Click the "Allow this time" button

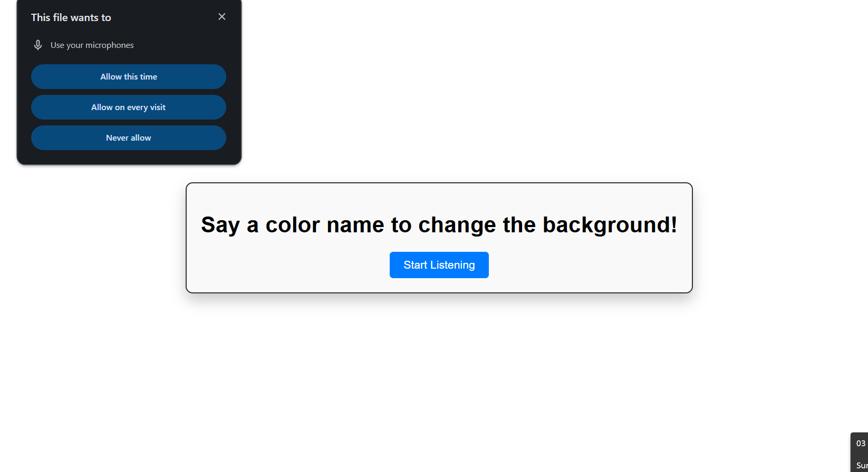pyautogui.click(x=129, y=77)
